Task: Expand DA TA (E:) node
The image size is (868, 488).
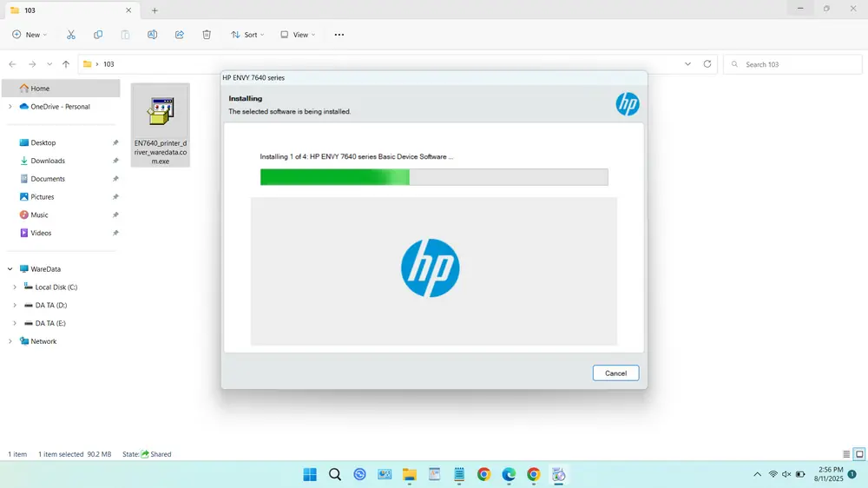Action: (x=15, y=324)
